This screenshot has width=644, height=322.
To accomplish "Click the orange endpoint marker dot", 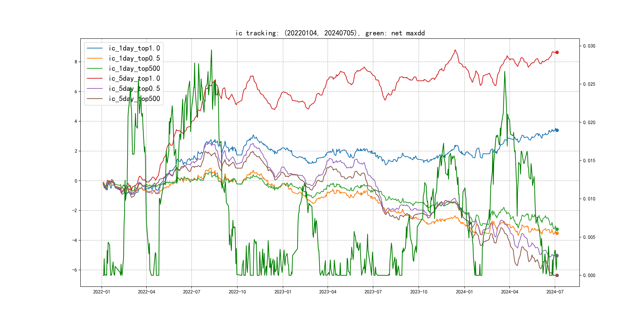I will (557, 233).
